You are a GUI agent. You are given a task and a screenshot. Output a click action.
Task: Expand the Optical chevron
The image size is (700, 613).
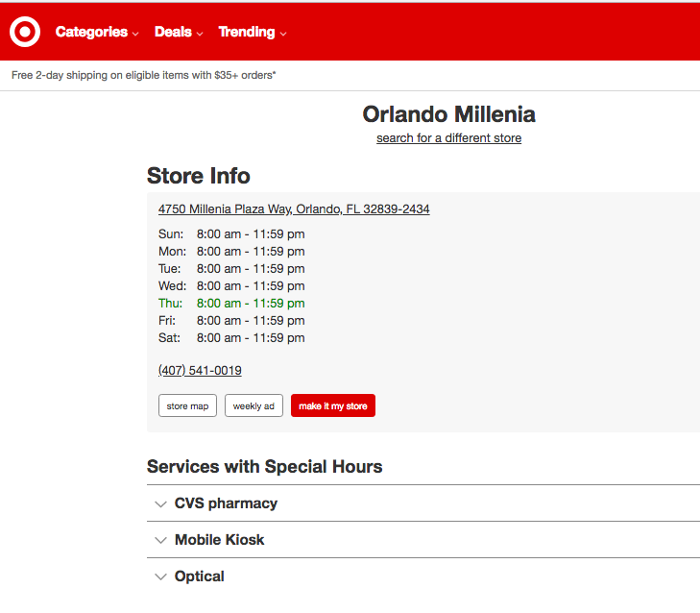tap(160, 576)
